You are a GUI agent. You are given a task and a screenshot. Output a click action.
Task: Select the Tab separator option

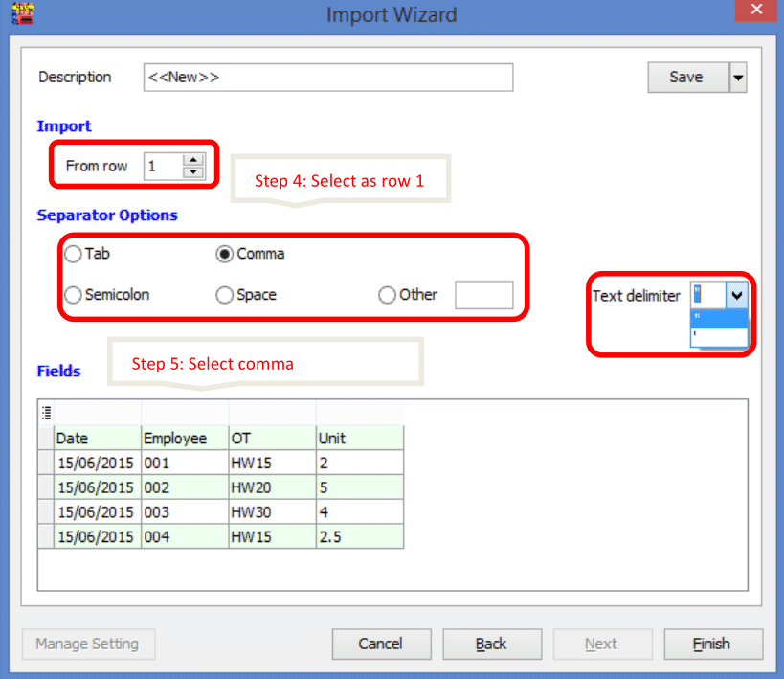click(74, 255)
